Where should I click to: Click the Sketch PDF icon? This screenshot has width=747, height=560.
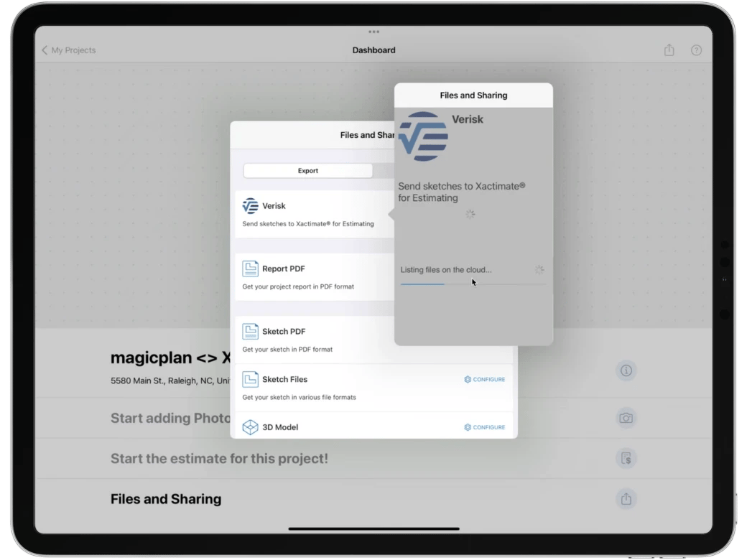249,331
